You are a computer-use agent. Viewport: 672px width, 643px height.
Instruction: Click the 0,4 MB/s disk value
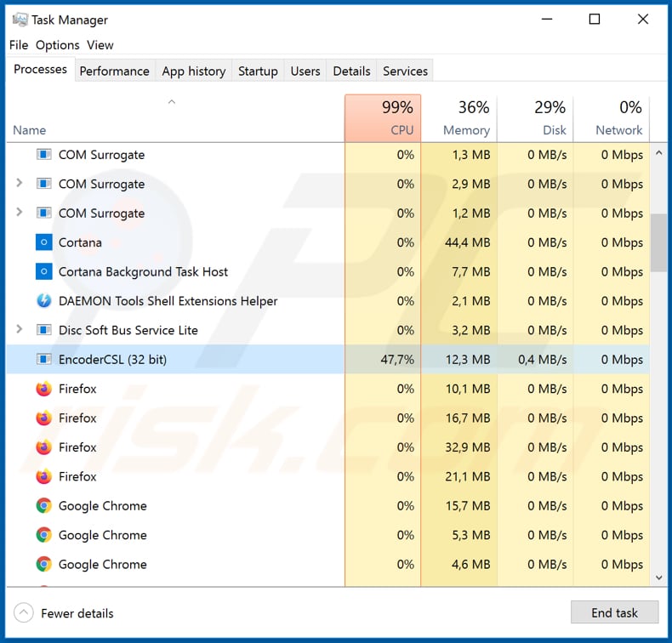[542, 360]
